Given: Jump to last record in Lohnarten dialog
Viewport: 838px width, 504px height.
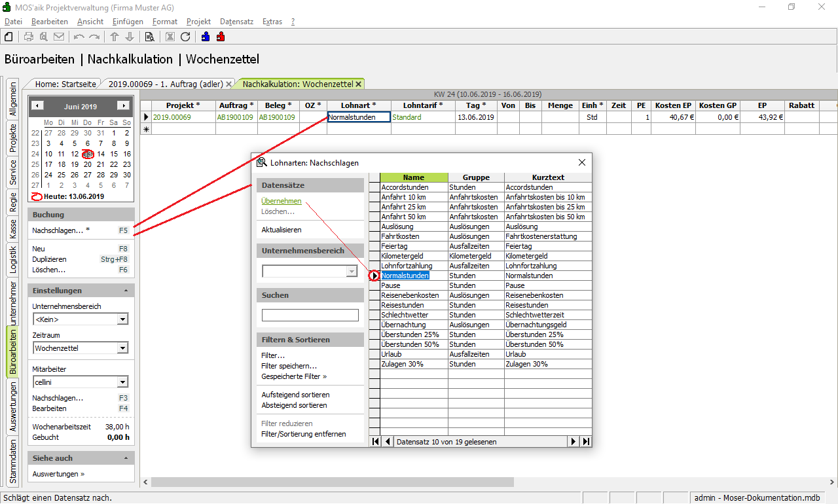Looking at the screenshot, I should 586,442.
